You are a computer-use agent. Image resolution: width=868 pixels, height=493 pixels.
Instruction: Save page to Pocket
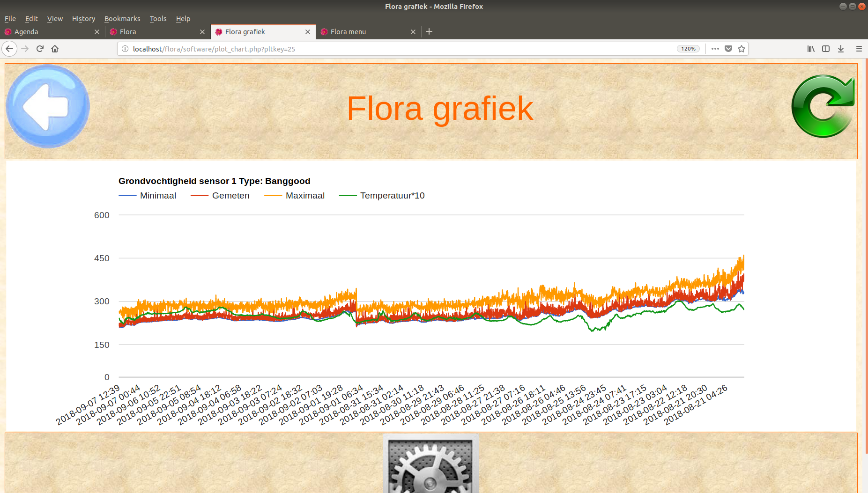(728, 49)
